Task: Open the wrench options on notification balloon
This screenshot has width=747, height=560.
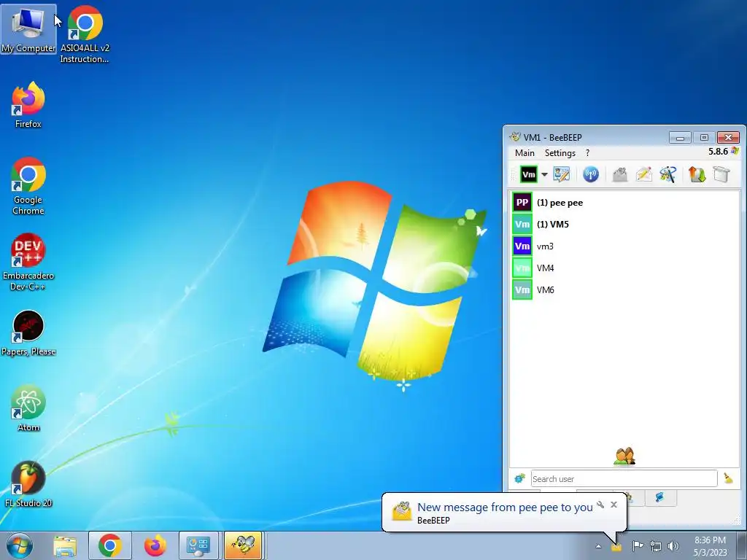Action: tap(600, 505)
